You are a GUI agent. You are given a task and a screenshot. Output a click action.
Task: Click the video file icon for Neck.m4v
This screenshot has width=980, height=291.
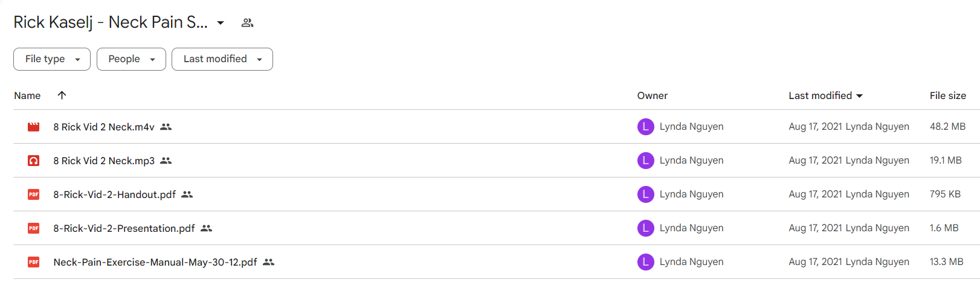[x=34, y=127]
